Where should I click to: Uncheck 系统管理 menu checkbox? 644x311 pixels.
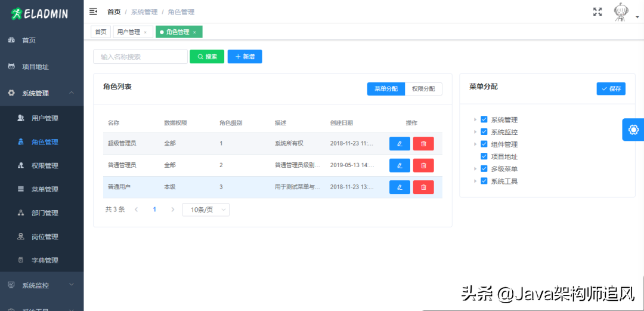pyautogui.click(x=484, y=120)
